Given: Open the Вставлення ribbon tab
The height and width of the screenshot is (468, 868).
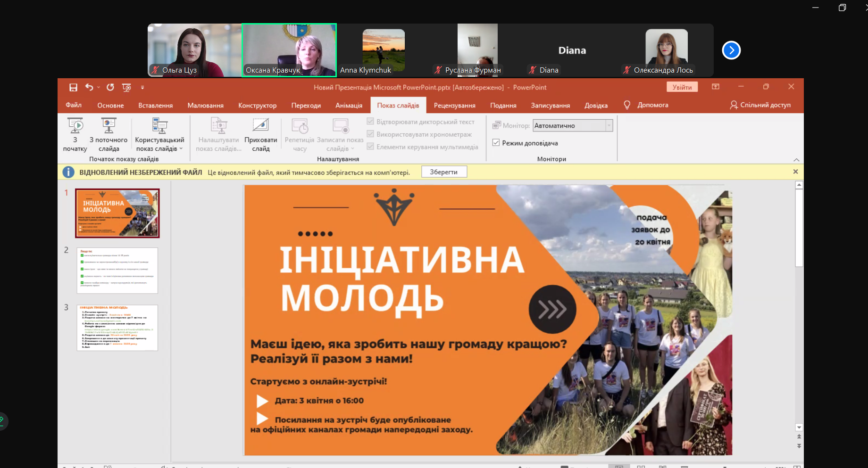Looking at the screenshot, I should [155, 106].
